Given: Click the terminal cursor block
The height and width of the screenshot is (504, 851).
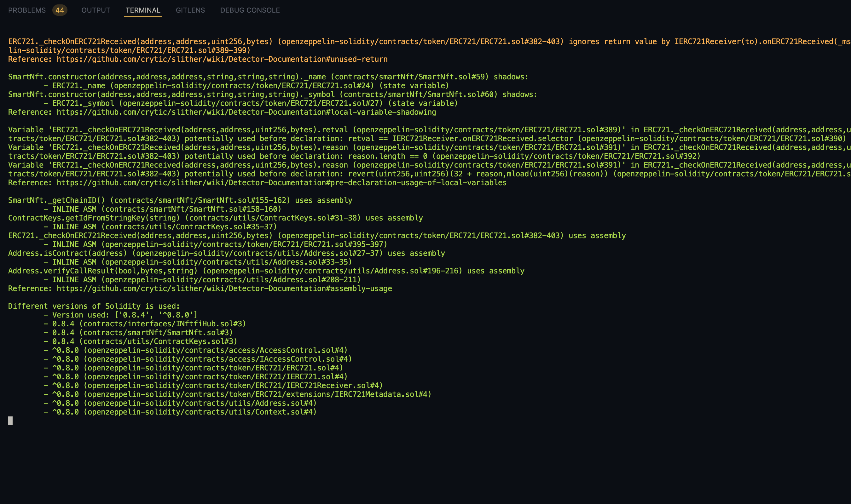Looking at the screenshot, I should click(10, 421).
